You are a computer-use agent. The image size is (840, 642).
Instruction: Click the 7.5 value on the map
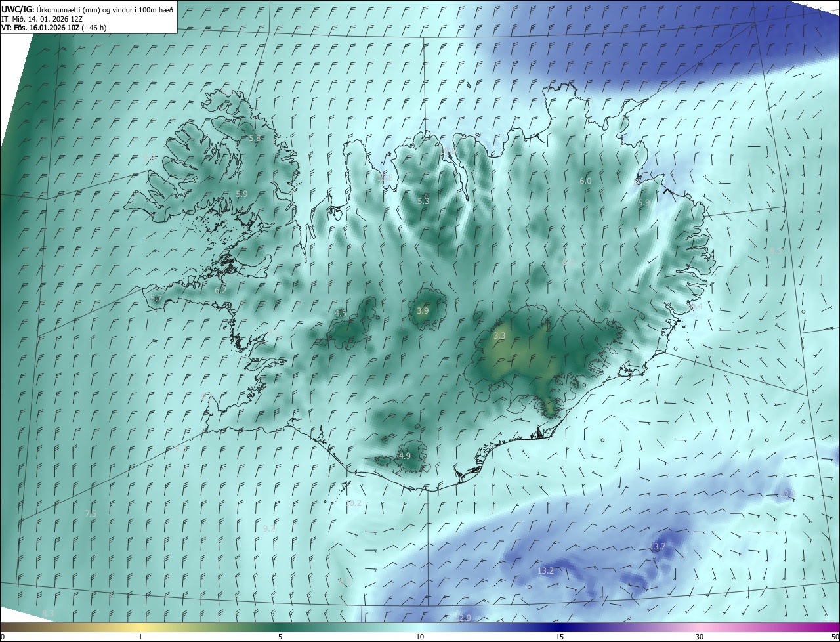[x=91, y=513]
